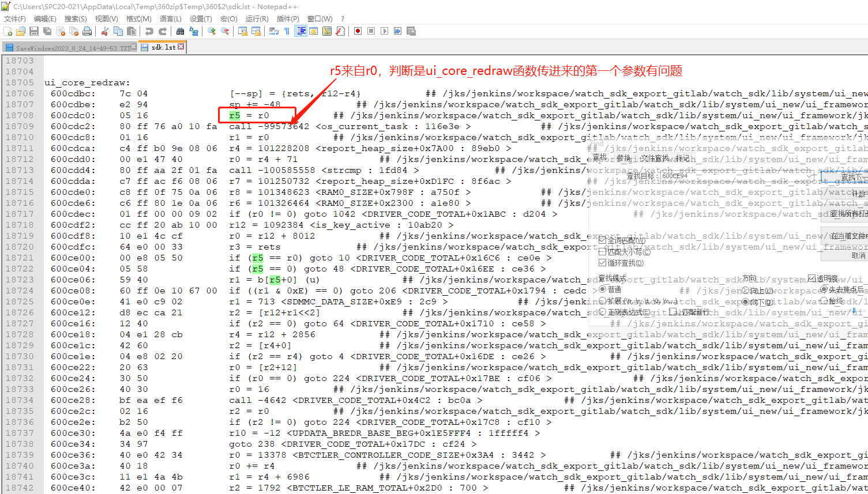Start macro recording with the red dot
Viewport: 868px width, 494px height.
tap(358, 31)
